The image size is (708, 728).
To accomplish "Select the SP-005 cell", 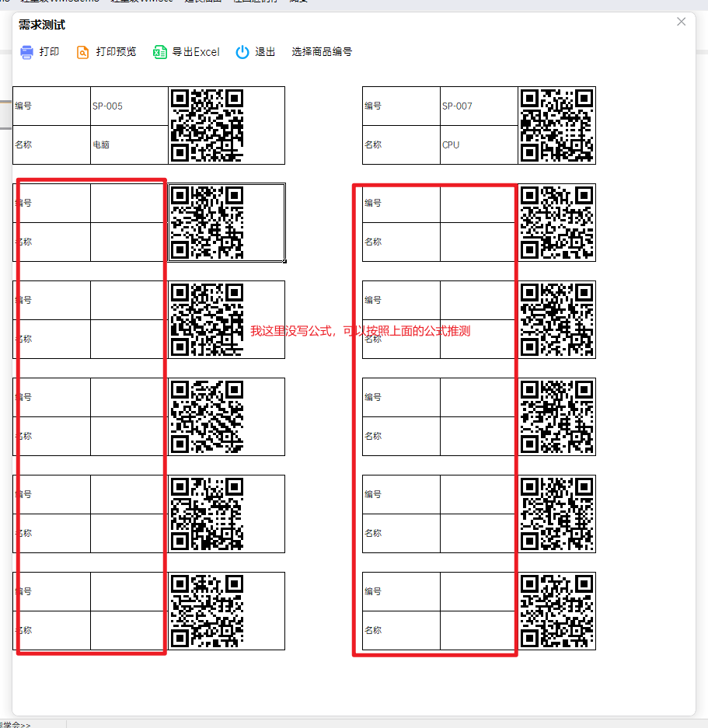I will (129, 106).
